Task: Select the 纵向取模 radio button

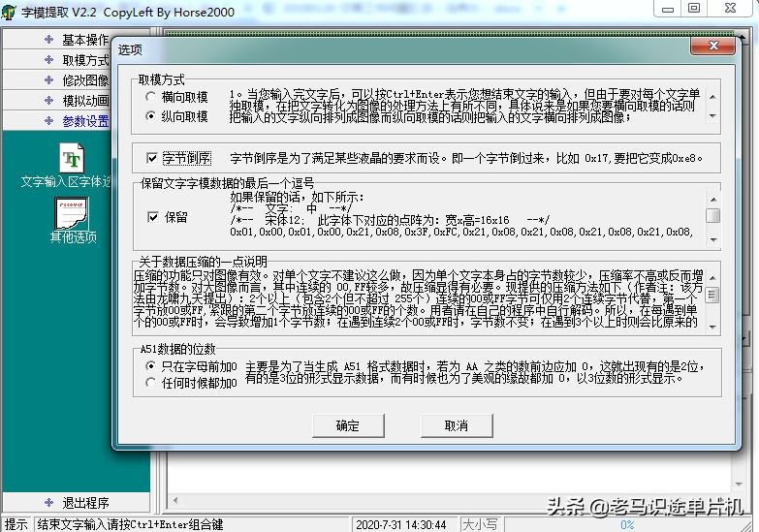Action: (x=151, y=116)
